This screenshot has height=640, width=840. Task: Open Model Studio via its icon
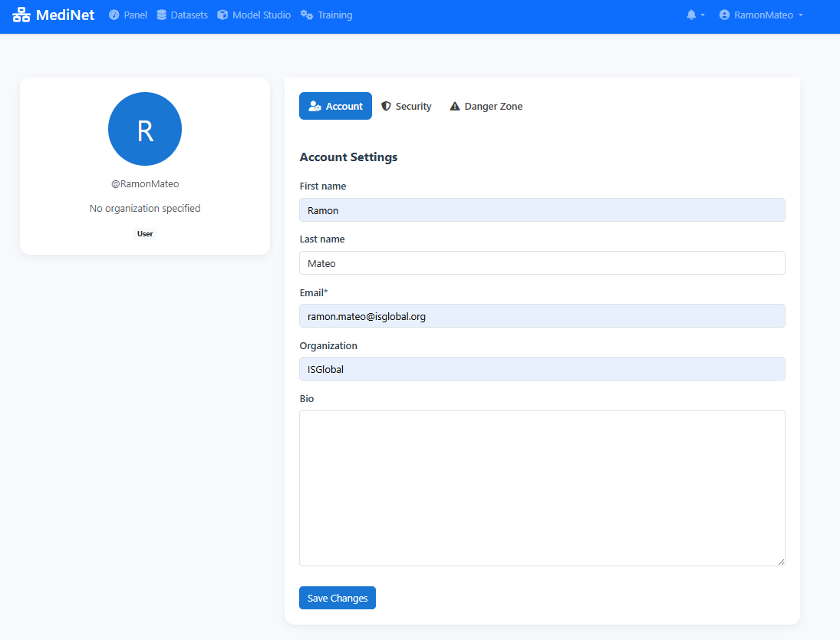[222, 15]
